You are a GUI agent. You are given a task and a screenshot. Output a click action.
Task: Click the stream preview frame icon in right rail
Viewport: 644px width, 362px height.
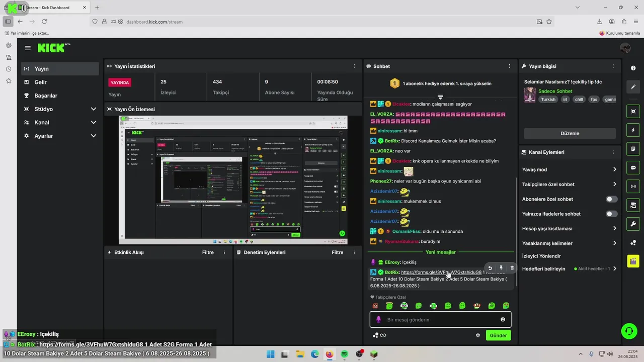coord(633,112)
